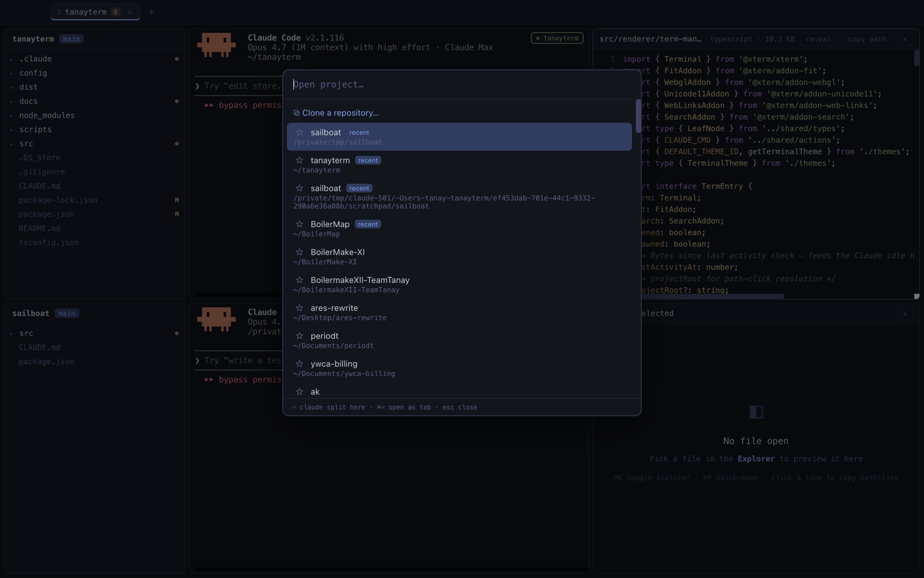Screen dimensions: 924x578
Task: Click the reveal button
Action: (x=818, y=39)
